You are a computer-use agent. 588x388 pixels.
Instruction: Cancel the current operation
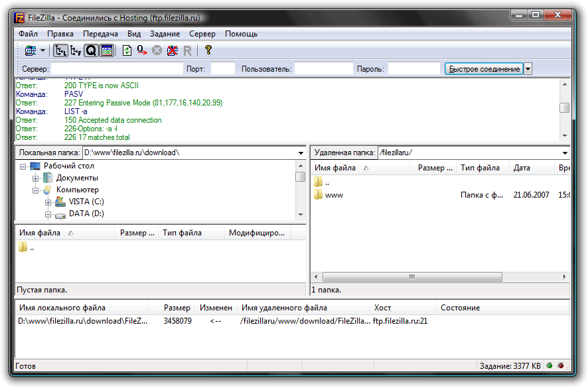(157, 50)
